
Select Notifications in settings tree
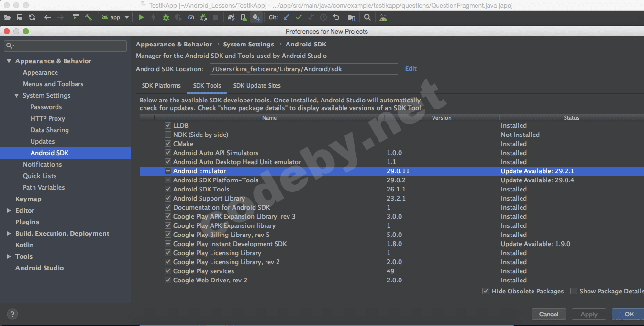point(43,164)
